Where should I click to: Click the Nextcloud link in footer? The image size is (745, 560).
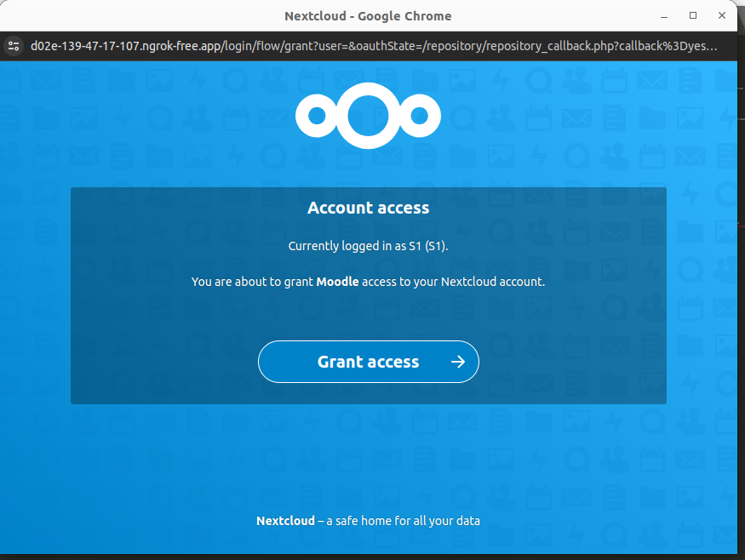[x=285, y=521]
